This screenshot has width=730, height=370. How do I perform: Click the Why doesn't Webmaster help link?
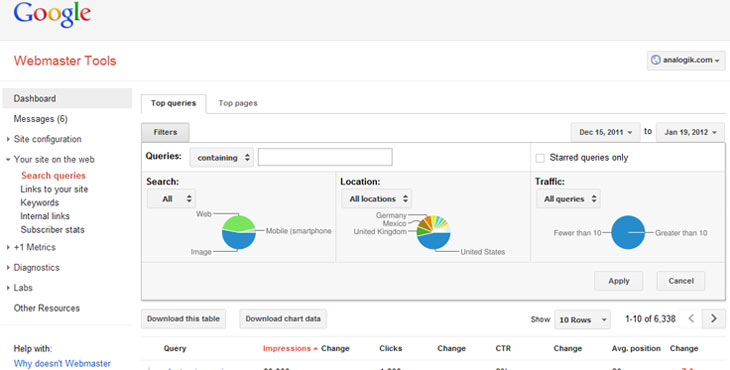62,363
